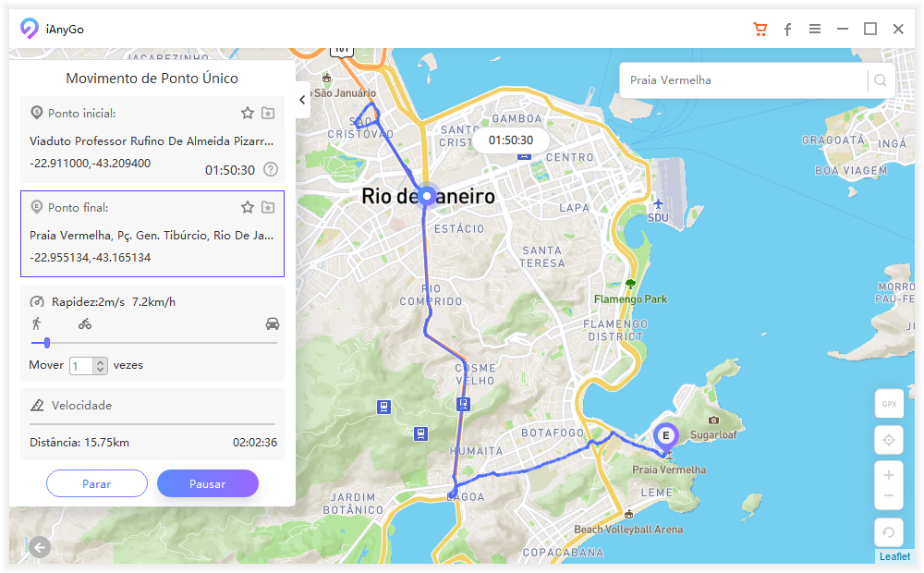This screenshot has height=573, width=924.
Task: Click the Mover times number field
Action: tap(81, 366)
